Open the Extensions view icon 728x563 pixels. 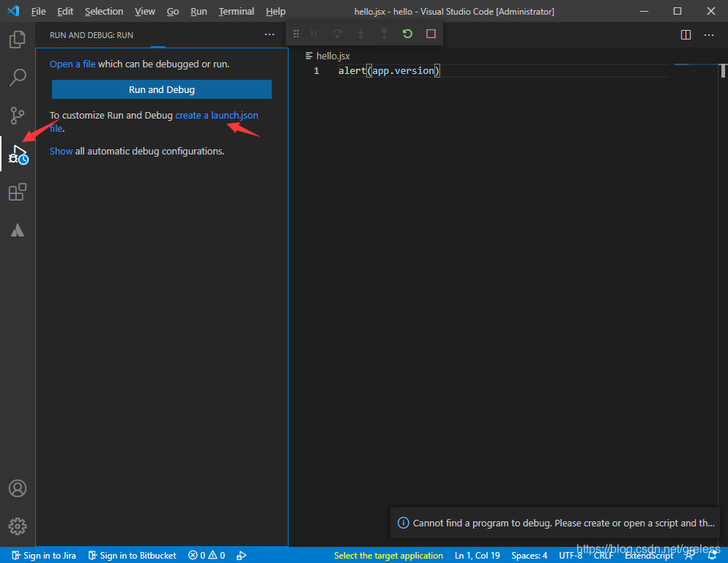tap(17, 192)
